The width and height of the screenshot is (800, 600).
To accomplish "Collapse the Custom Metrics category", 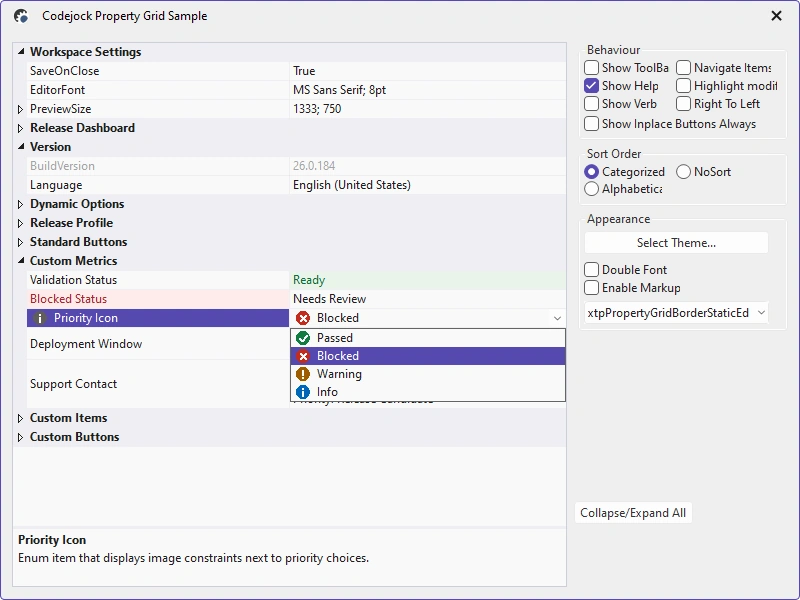I will tap(20, 260).
